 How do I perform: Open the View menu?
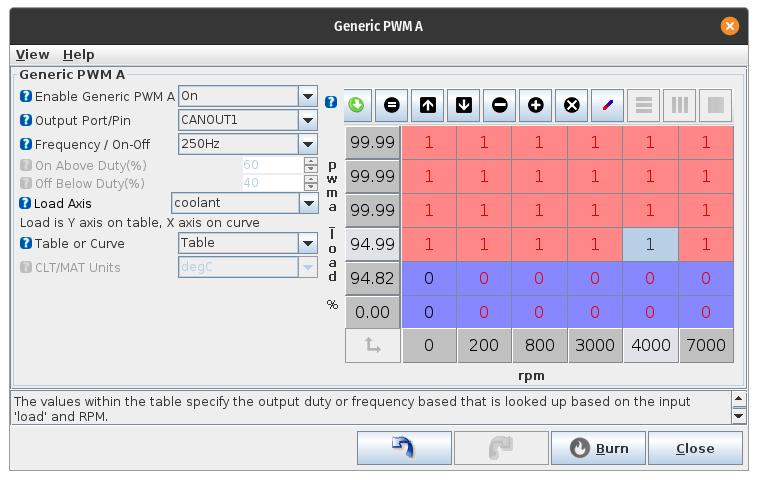coord(32,55)
